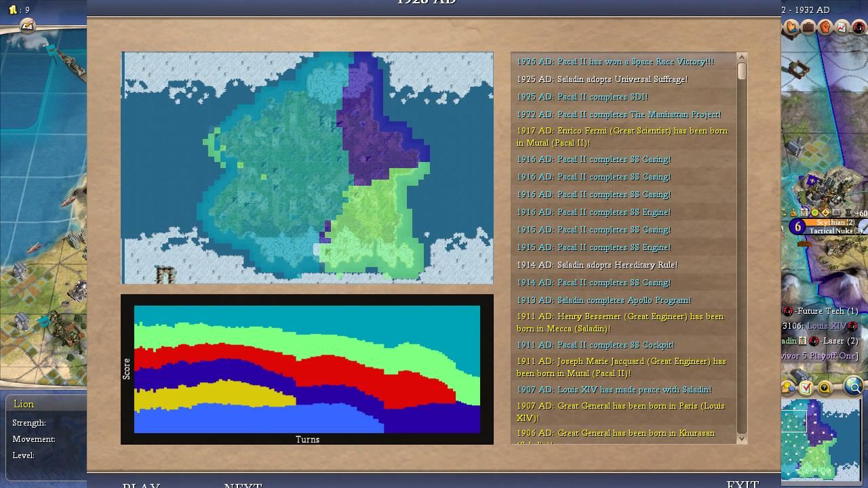Screen dimensions: 868x488
Task: Click the Future Tech (1) score entry
Action: [828, 311]
